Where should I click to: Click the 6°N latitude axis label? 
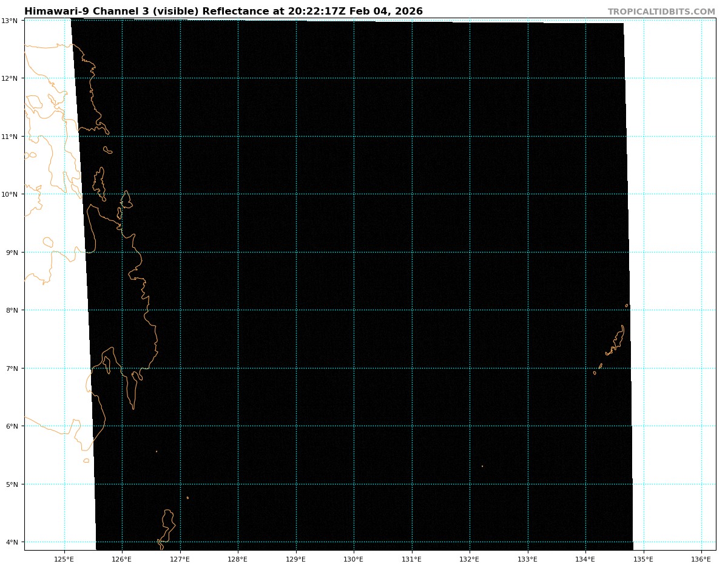(12, 426)
